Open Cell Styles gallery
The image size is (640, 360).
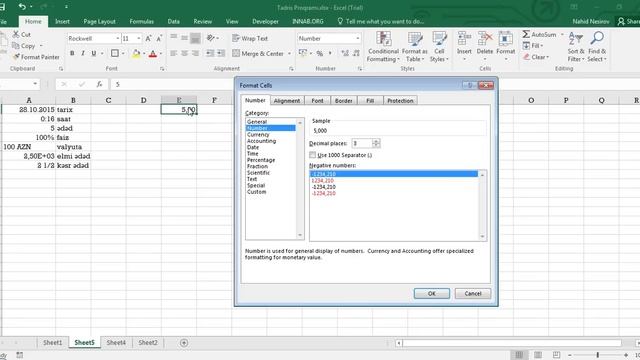click(x=439, y=47)
